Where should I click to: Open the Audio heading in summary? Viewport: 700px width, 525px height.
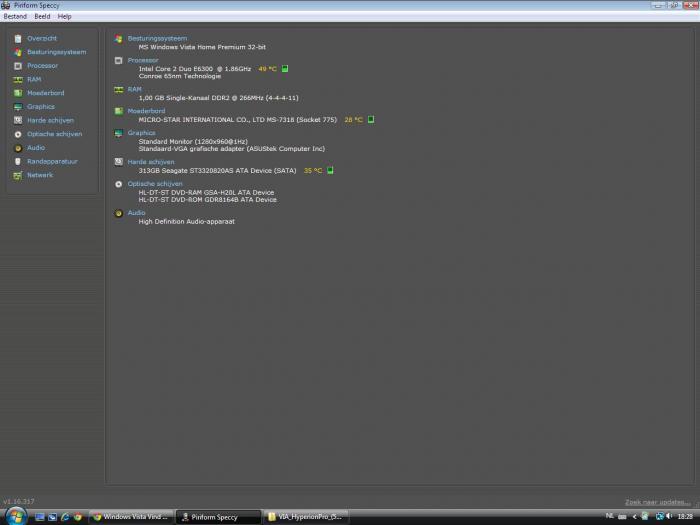click(136, 213)
